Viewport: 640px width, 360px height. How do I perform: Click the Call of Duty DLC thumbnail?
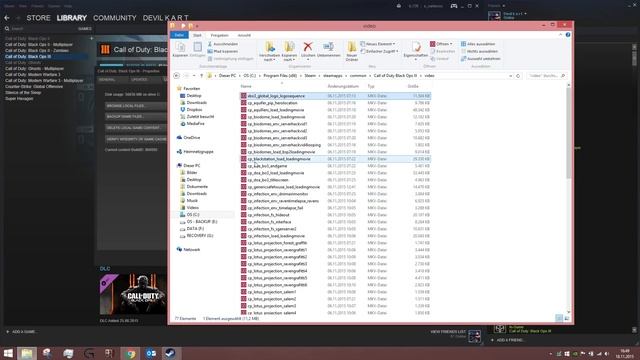coord(133,294)
